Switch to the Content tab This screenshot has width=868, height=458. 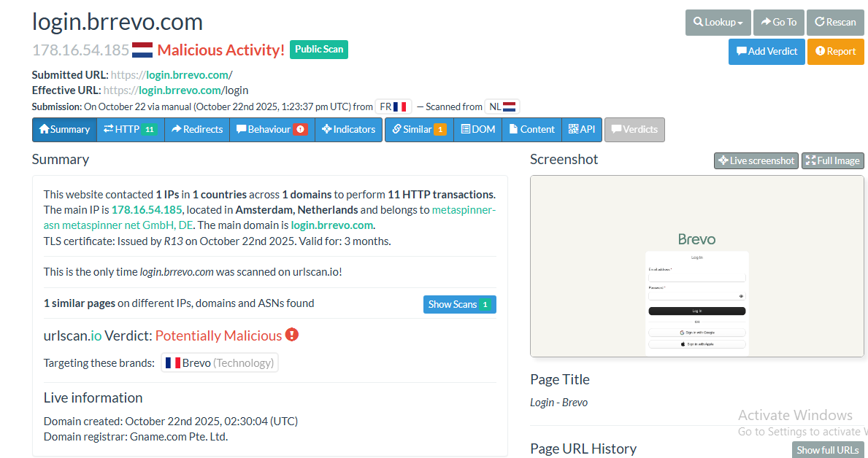point(531,130)
